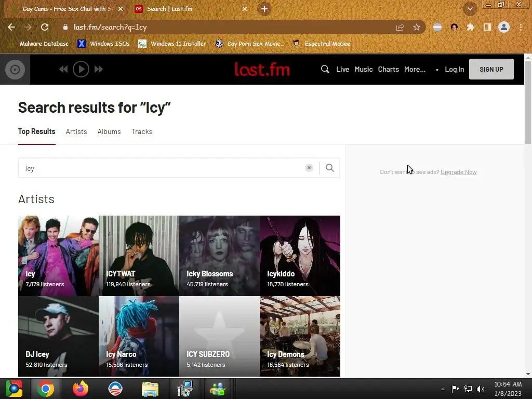Screen dimensions: 532x399
Task: Go forward in the browser
Action: point(28,27)
